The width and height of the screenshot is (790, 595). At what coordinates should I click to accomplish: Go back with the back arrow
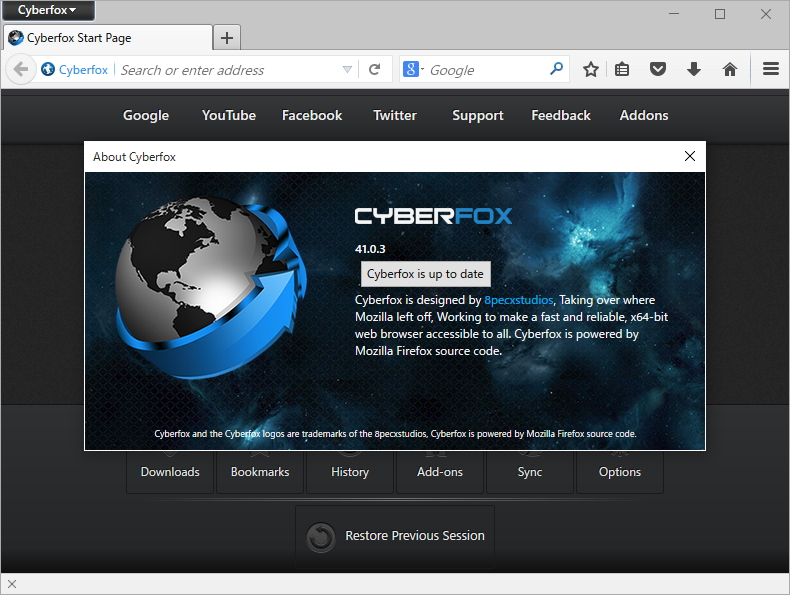[x=21, y=70]
